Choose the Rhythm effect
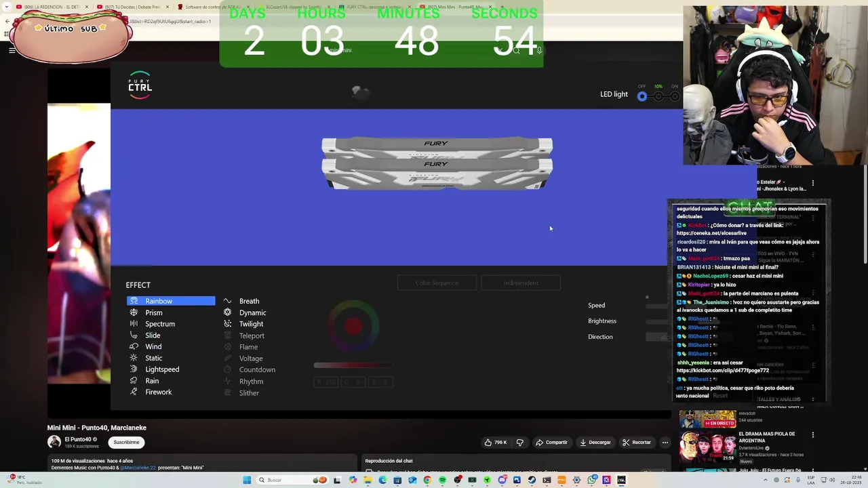The width and height of the screenshot is (868, 488). (251, 382)
